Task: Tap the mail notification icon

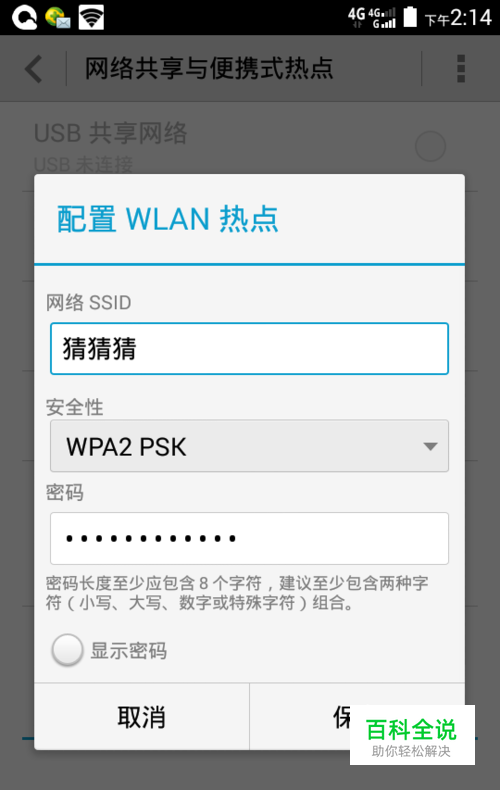Action: click(57, 18)
